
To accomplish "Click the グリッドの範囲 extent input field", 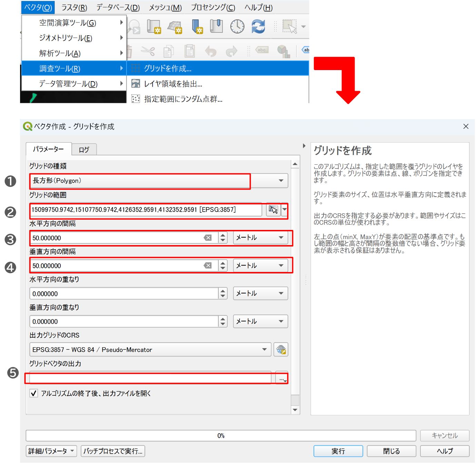I will [x=146, y=210].
